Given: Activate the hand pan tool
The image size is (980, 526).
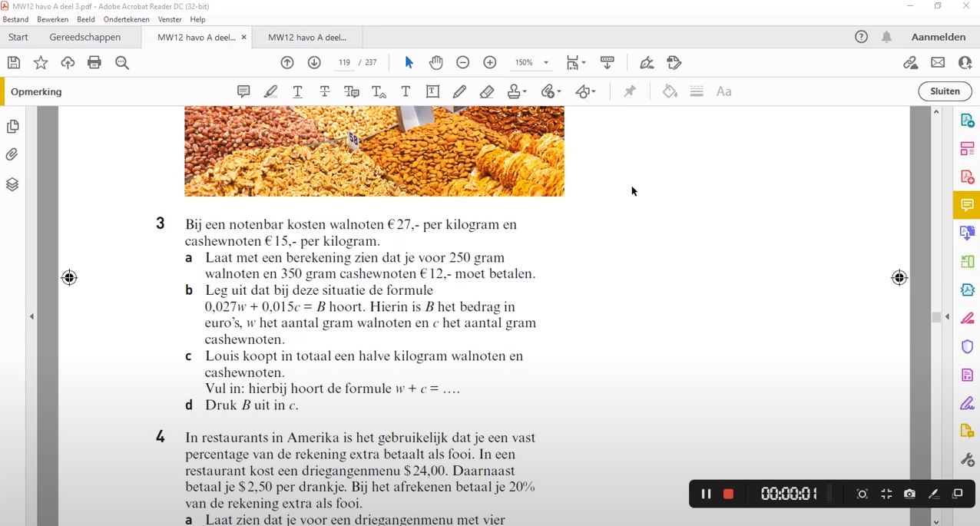Looking at the screenshot, I should pyautogui.click(x=436, y=63).
